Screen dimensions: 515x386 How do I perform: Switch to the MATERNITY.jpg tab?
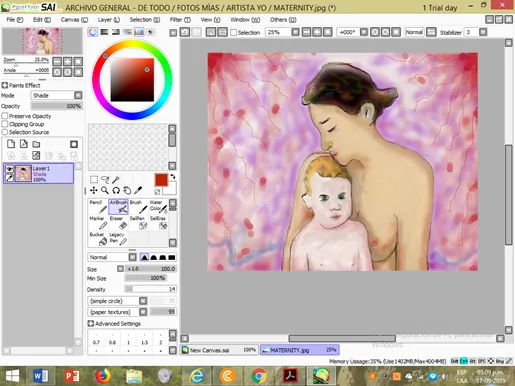(299, 350)
